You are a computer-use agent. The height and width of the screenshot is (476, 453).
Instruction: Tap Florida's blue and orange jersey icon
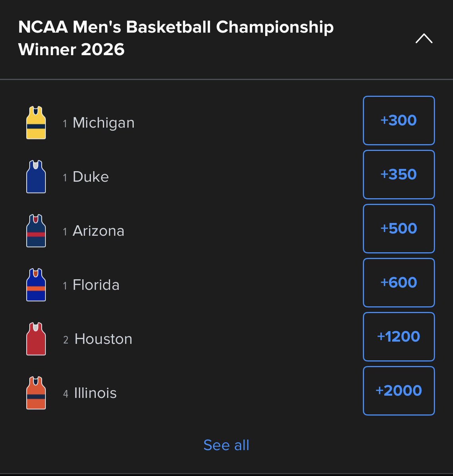tap(36, 285)
